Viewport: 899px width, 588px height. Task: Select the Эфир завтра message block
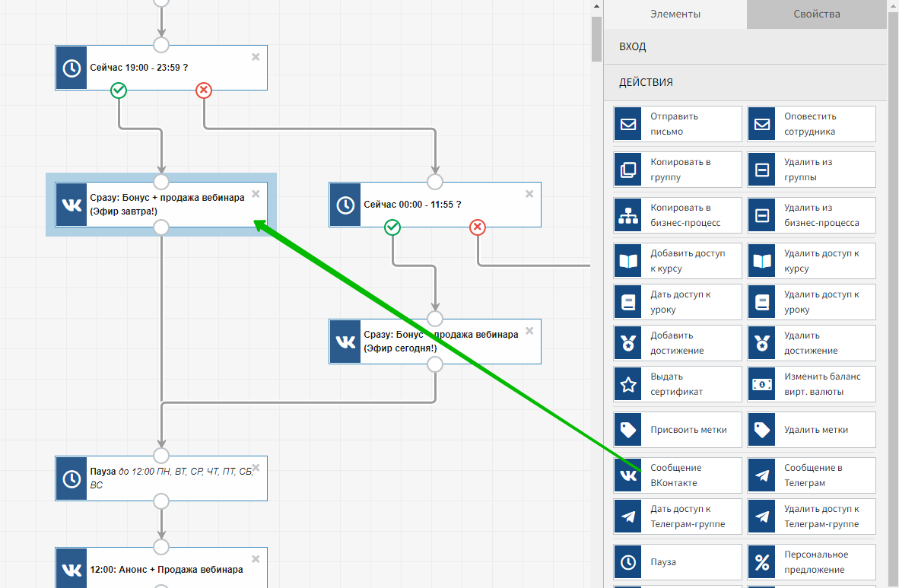161,205
